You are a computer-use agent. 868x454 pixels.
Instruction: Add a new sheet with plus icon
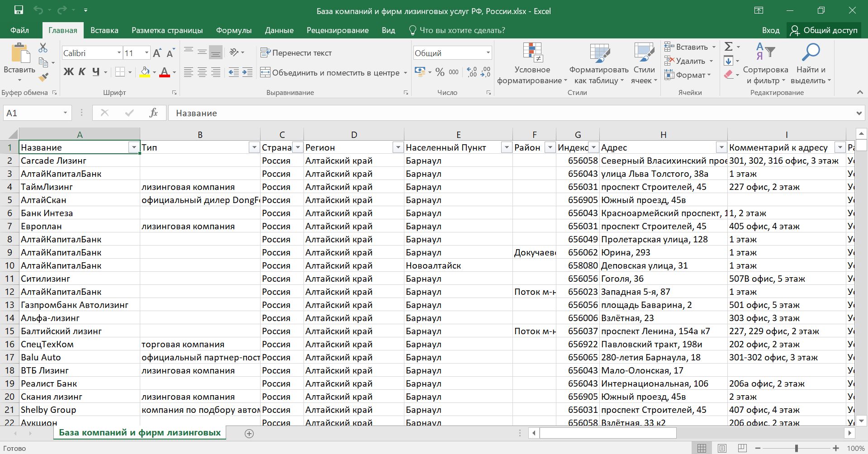click(x=249, y=433)
